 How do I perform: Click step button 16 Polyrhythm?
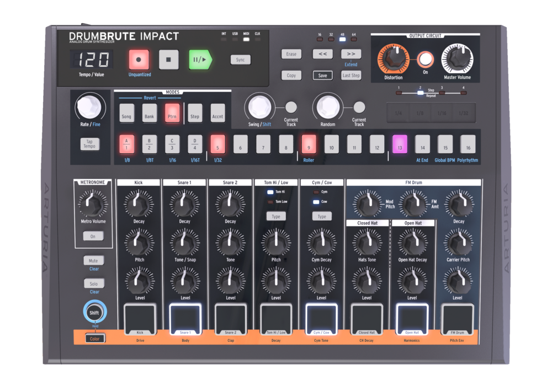(468, 144)
